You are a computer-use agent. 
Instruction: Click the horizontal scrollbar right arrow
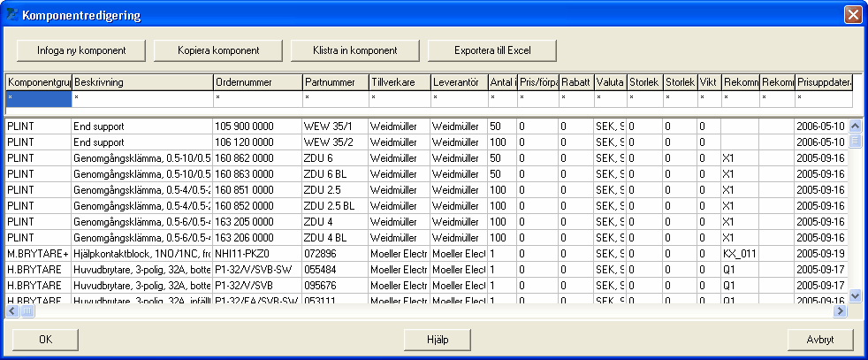[841, 311]
